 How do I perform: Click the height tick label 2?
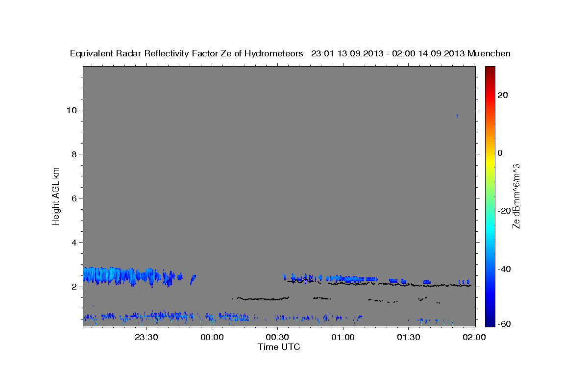[74, 287]
